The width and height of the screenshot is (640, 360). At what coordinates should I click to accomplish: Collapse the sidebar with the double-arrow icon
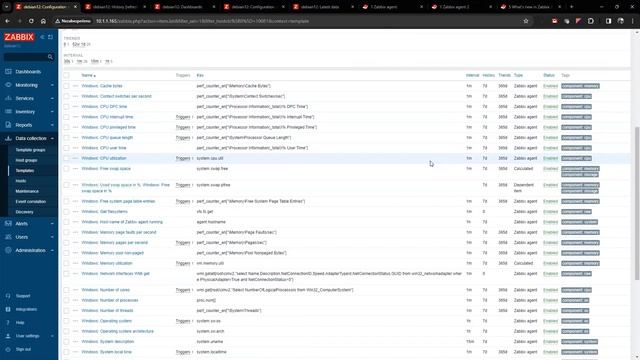tap(42, 37)
